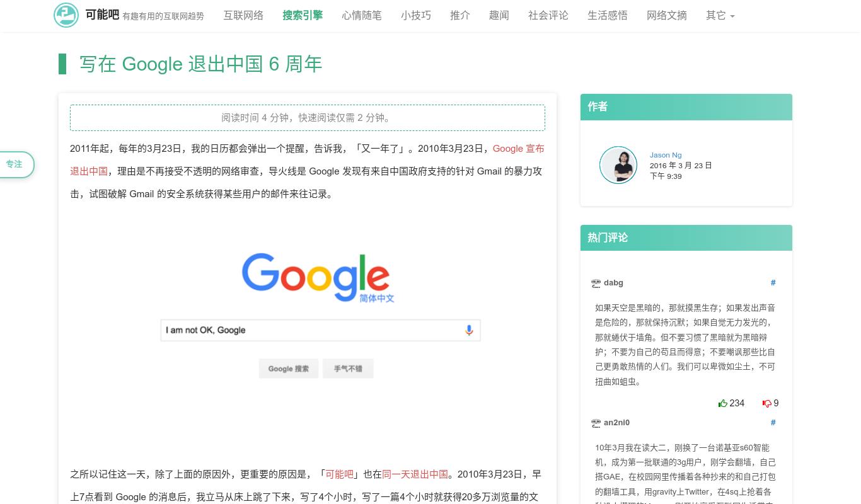Follow the red 可能吧 link in article
The image size is (861, 504).
click(x=339, y=474)
